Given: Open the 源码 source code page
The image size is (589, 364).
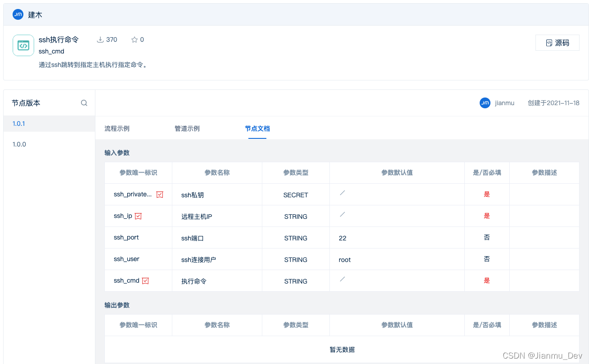Looking at the screenshot, I should tap(558, 42).
